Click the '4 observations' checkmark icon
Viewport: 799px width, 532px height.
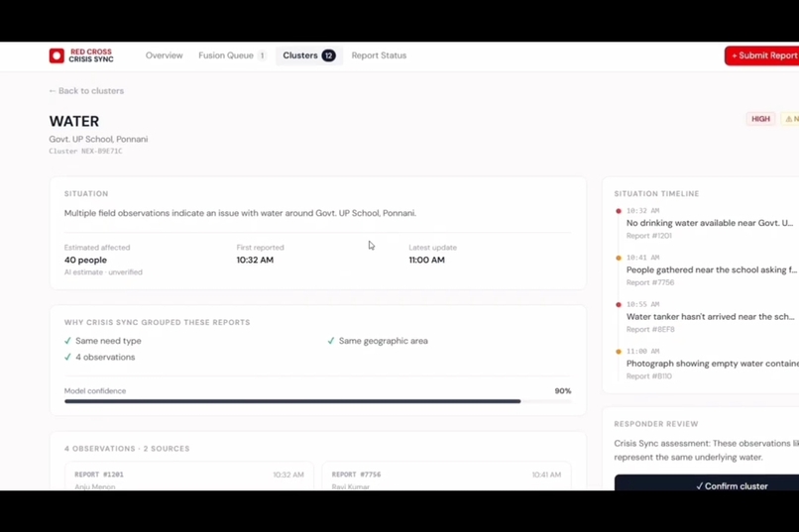[x=67, y=357]
